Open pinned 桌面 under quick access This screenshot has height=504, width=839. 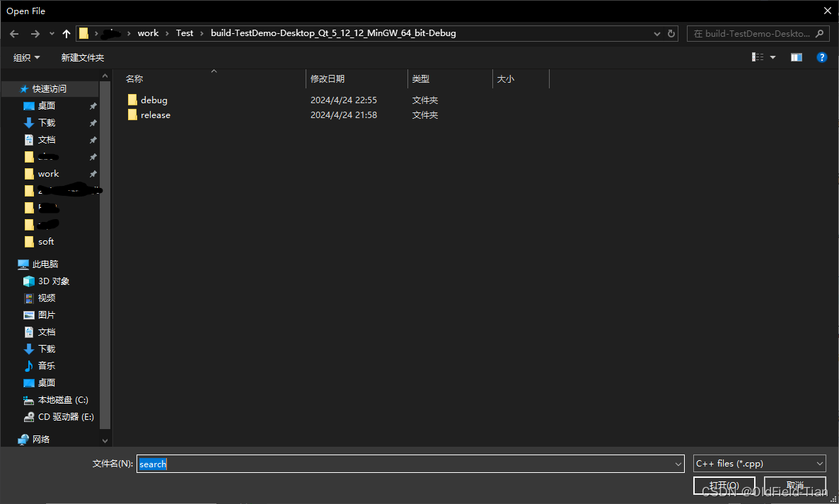[47, 106]
